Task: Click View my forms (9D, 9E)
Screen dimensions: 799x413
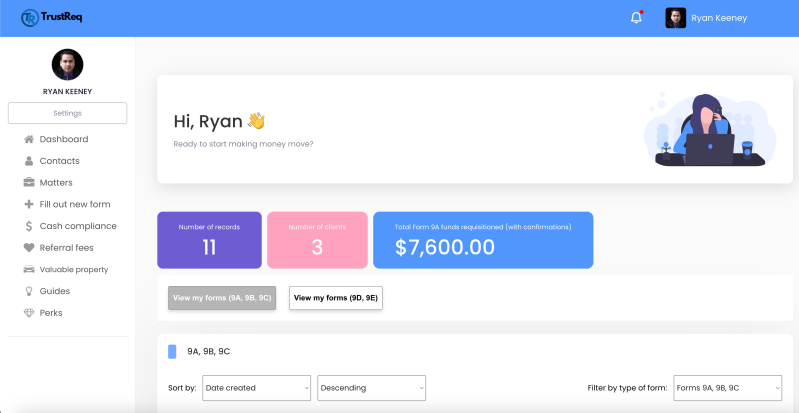Action: click(336, 298)
